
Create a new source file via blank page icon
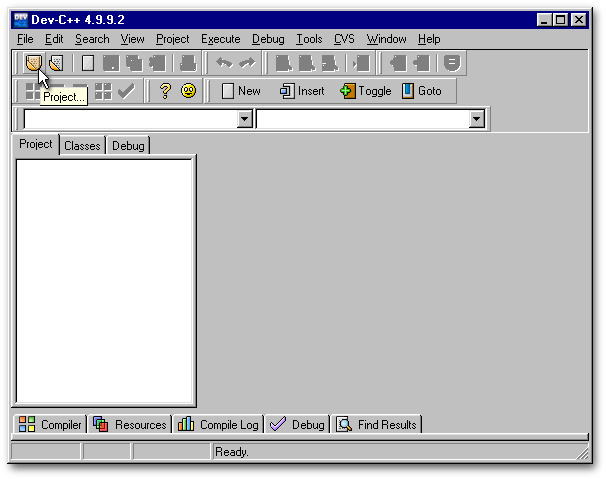88,63
